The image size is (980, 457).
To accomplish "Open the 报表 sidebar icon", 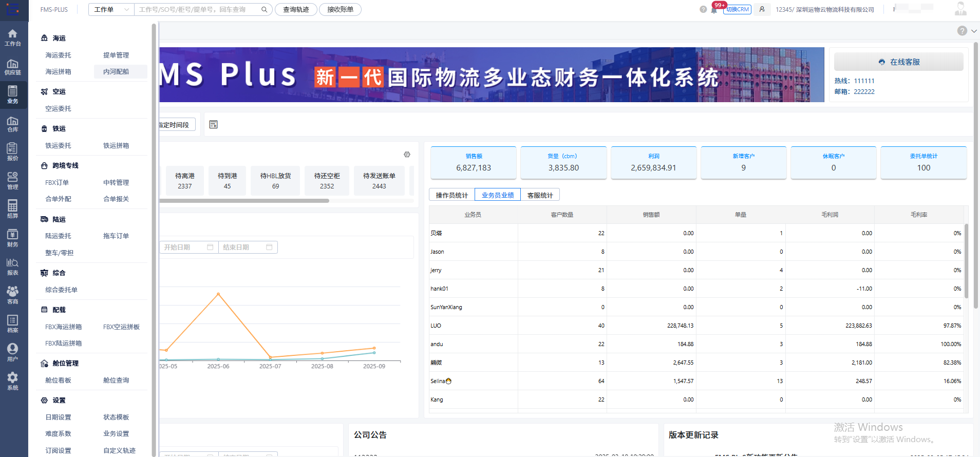I will click(x=13, y=267).
